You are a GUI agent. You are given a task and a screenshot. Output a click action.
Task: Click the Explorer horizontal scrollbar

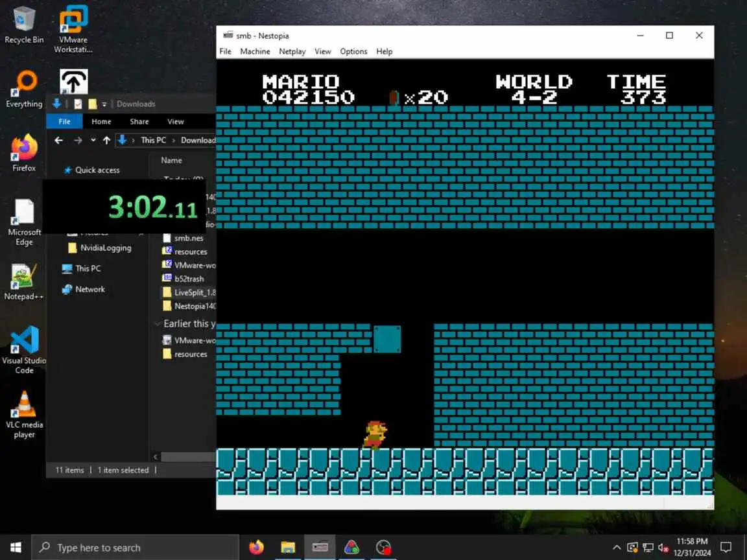coord(187,457)
